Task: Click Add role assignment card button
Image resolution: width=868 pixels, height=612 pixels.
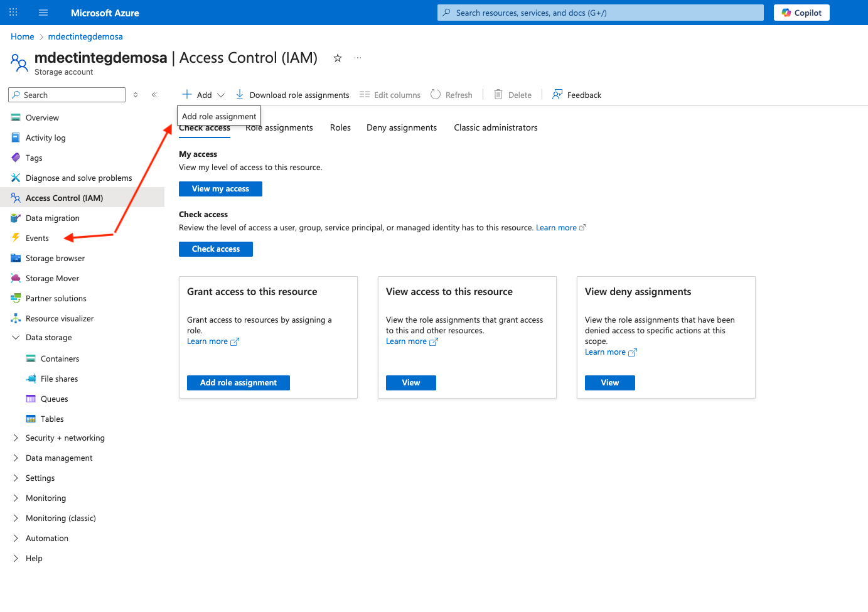Action: pyautogui.click(x=238, y=383)
